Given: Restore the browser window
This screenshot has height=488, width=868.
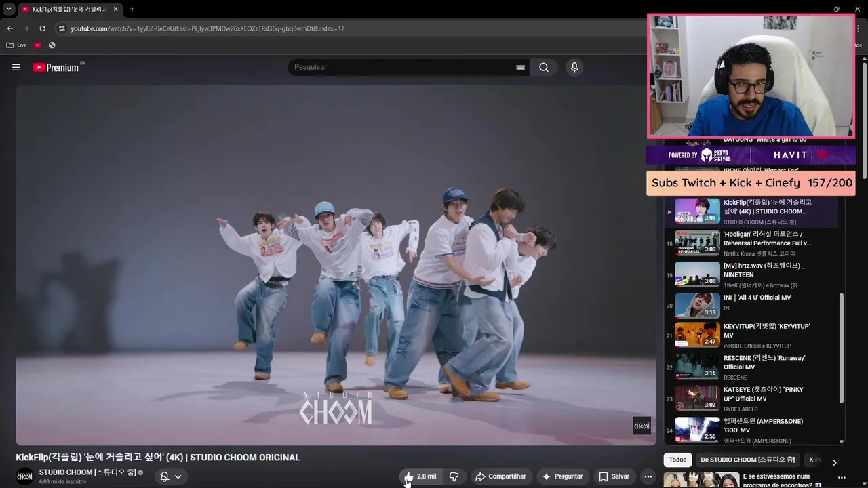Looking at the screenshot, I should [836, 9].
